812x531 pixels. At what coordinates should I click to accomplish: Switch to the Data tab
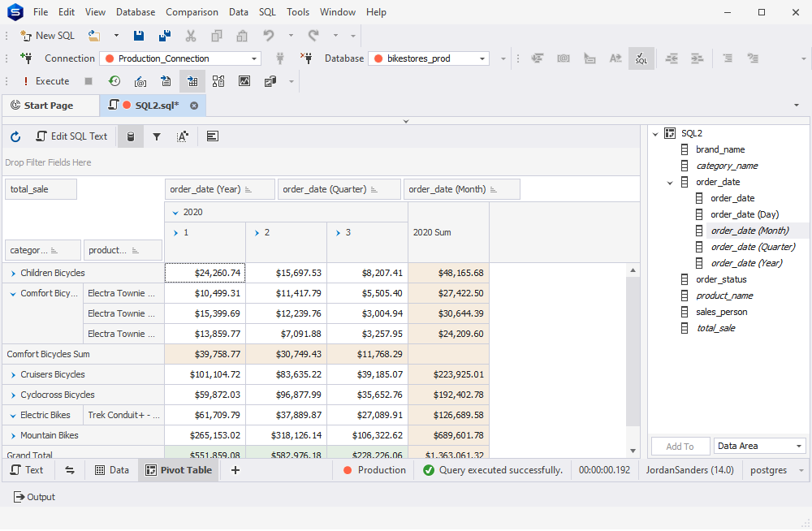click(x=111, y=469)
